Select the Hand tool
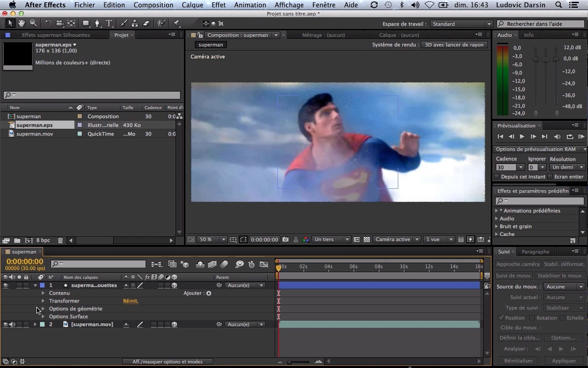Image resolution: width=588 pixels, height=368 pixels. tap(22, 23)
